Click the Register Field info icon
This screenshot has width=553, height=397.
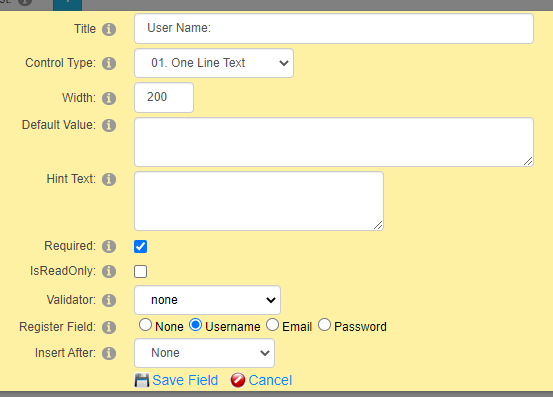click(109, 327)
